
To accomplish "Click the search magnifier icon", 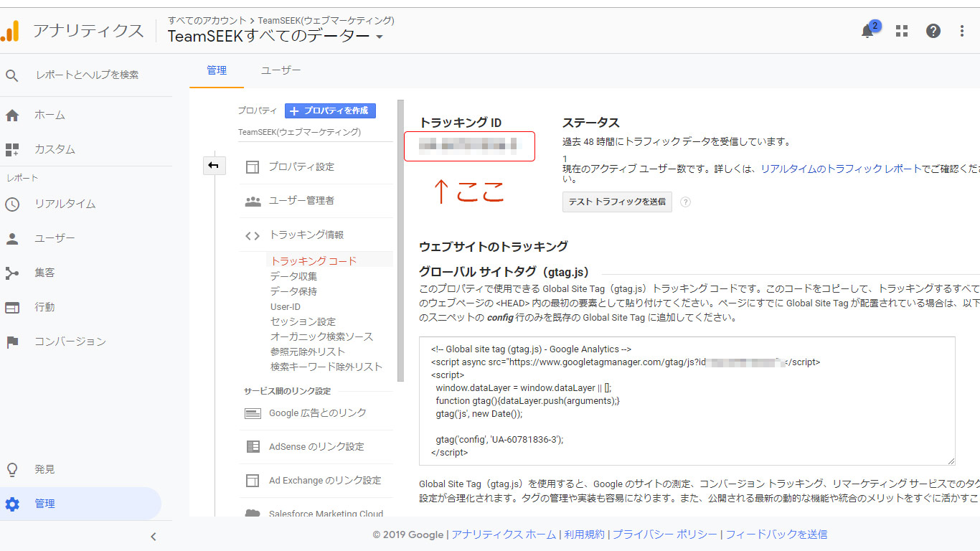I will point(12,75).
